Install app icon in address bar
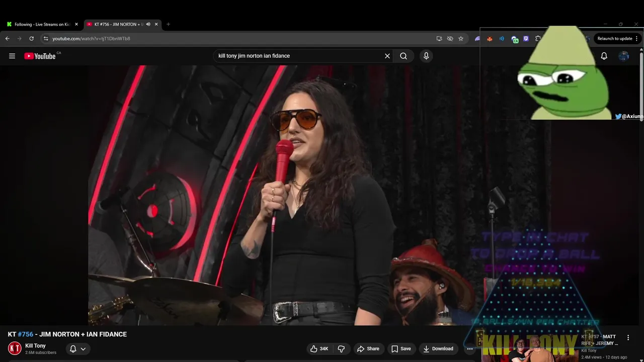 tap(439, 39)
